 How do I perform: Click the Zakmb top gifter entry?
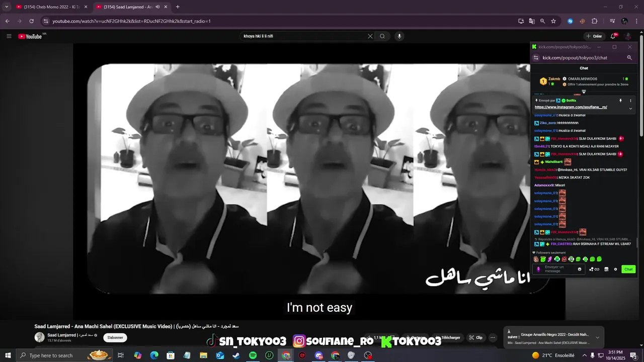[550, 81]
